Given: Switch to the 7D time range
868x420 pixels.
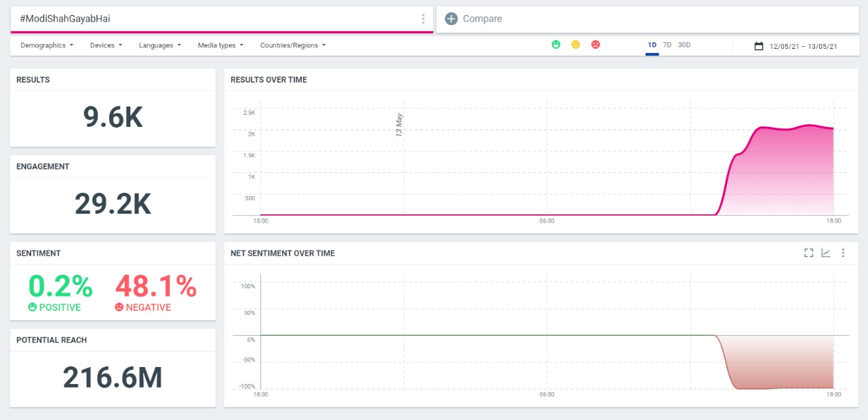Looking at the screenshot, I should tap(667, 45).
